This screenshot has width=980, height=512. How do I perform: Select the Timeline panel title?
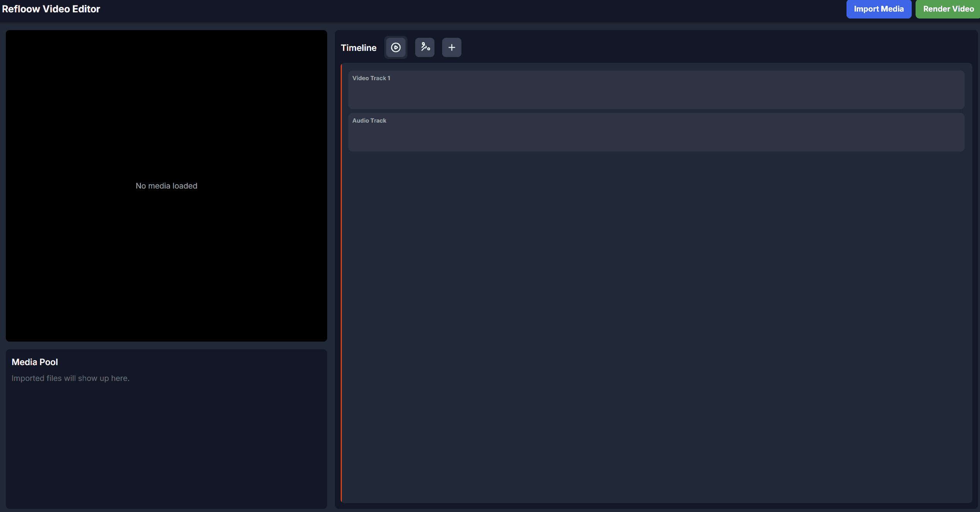click(358, 47)
